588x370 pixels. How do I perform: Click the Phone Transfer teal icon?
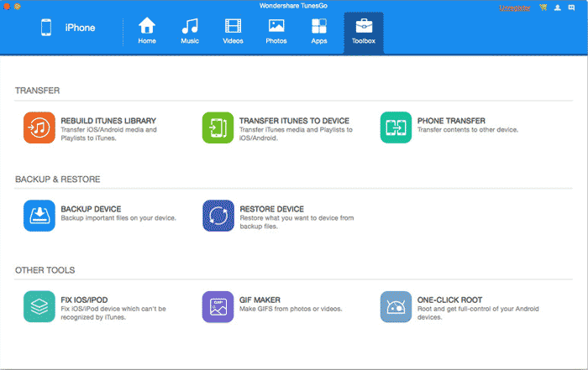tap(396, 128)
